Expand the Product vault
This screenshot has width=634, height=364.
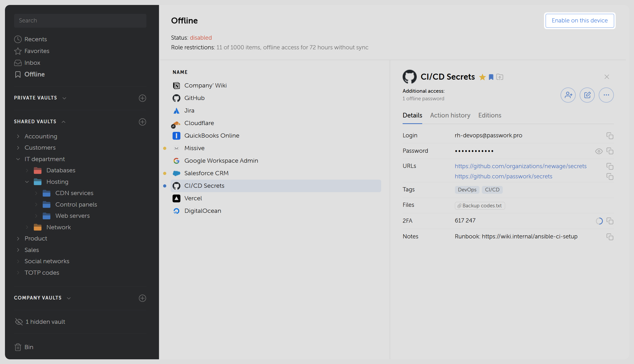[x=18, y=238]
